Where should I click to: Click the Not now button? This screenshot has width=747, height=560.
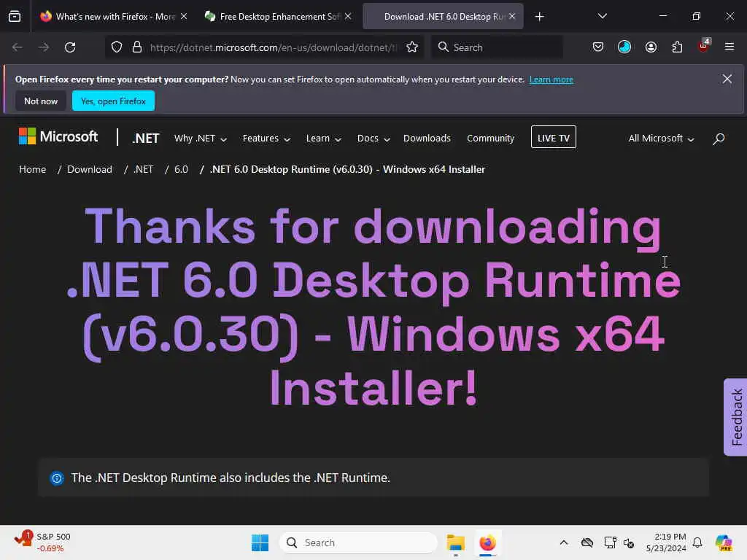41,101
